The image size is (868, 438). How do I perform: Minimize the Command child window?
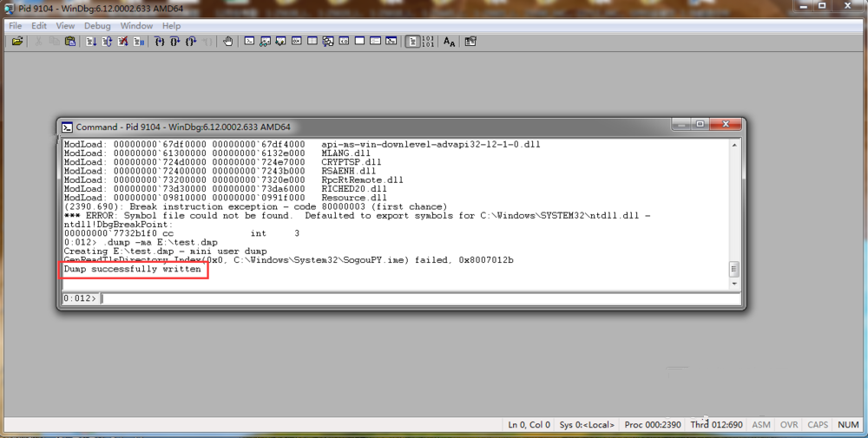[682, 124]
